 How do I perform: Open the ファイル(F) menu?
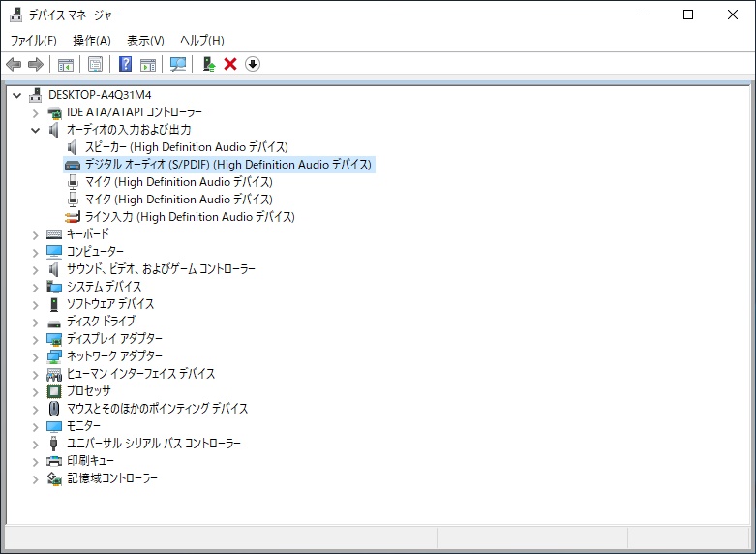33,41
